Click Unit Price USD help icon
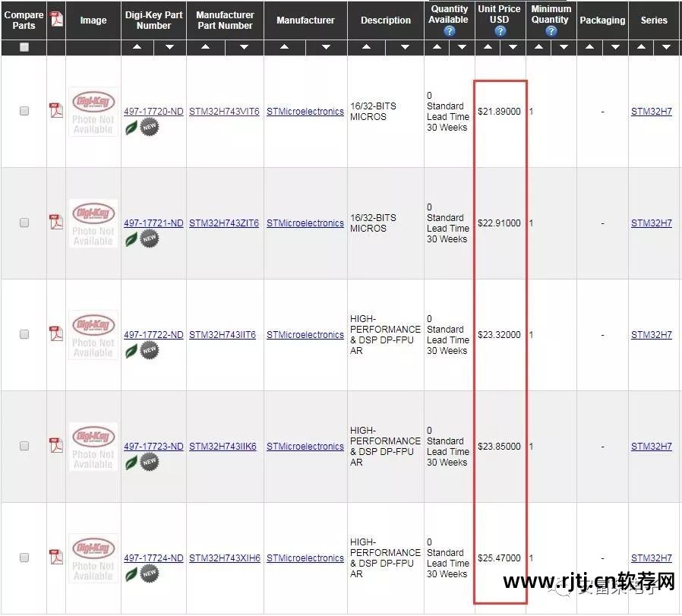682x616 pixels. coord(500,31)
